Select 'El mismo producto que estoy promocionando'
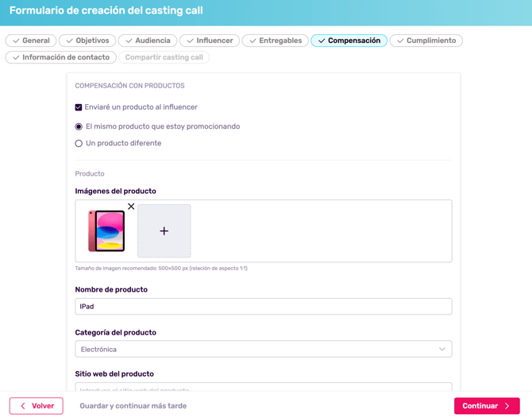This screenshot has width=532, height=418. point(79,126)
